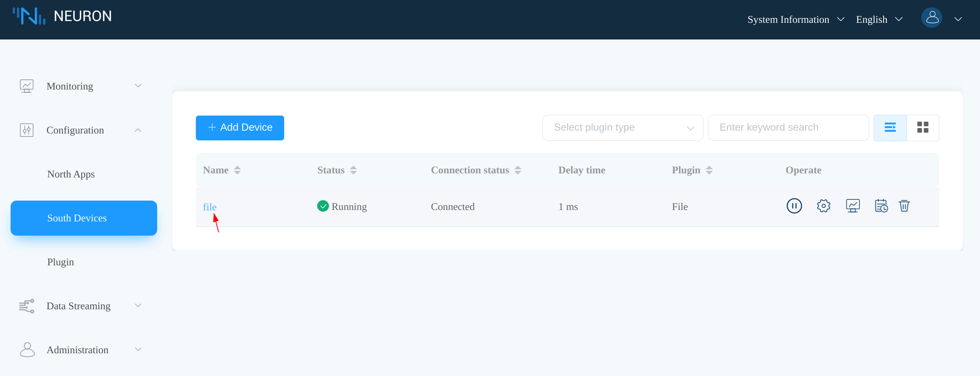Pause the file device node
This screenshot has width=980, height=376.
(x=794, y=206)
